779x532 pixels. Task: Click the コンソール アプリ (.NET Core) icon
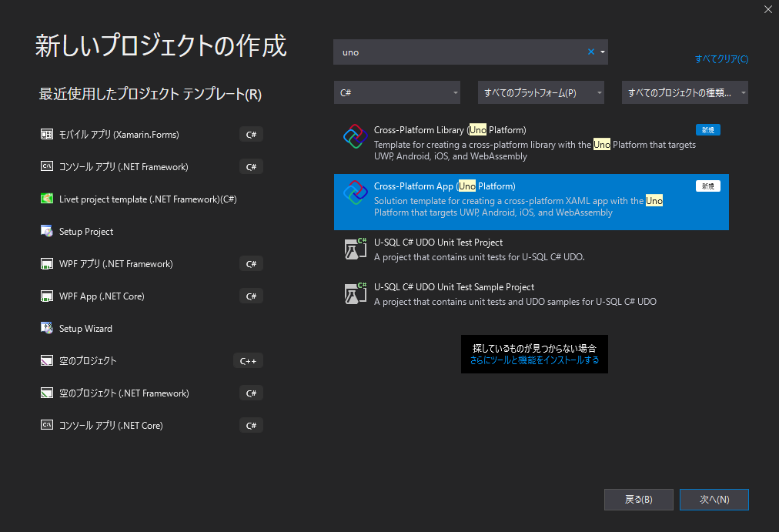47,425
